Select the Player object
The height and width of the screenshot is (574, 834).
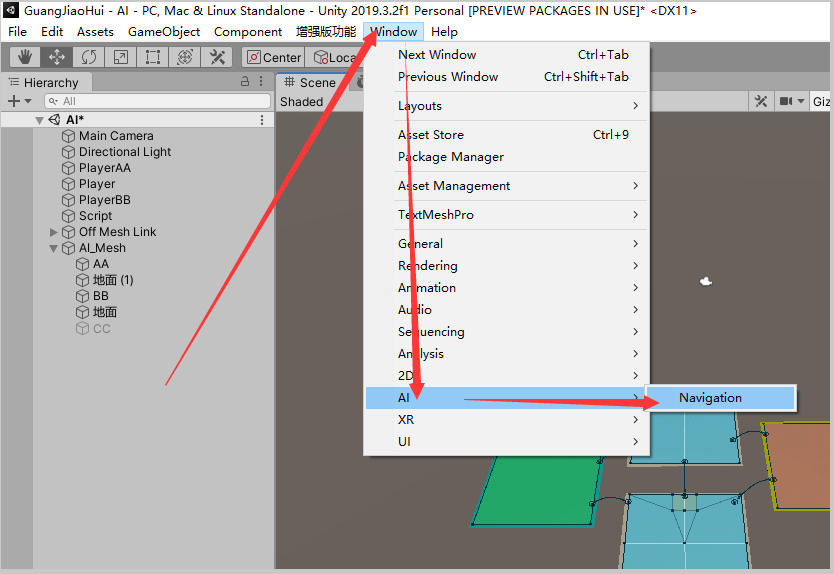pos(97,184)
